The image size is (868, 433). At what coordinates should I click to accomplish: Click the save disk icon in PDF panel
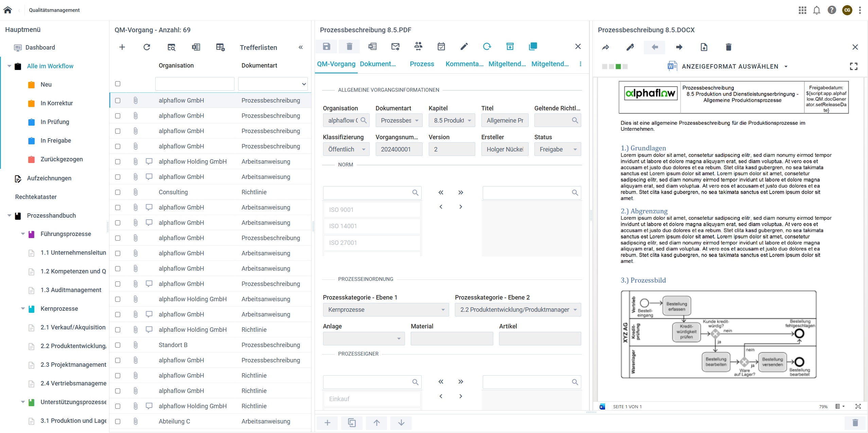pyautogui.click(x=326, y=47)
